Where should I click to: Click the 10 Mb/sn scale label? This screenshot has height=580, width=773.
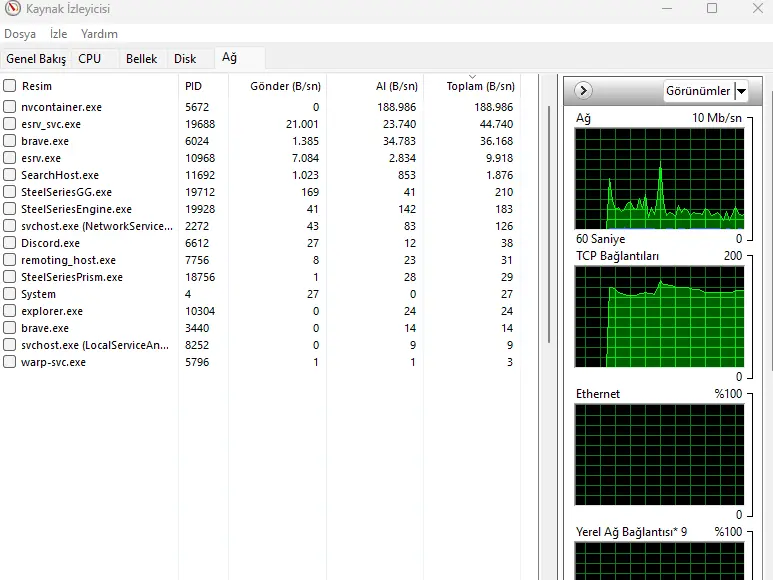717,118
